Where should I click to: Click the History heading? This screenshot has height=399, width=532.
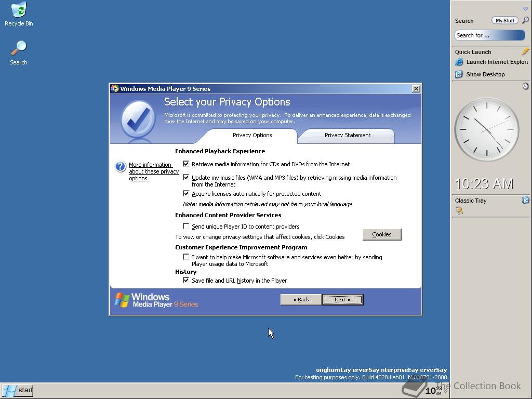point(185,272)
